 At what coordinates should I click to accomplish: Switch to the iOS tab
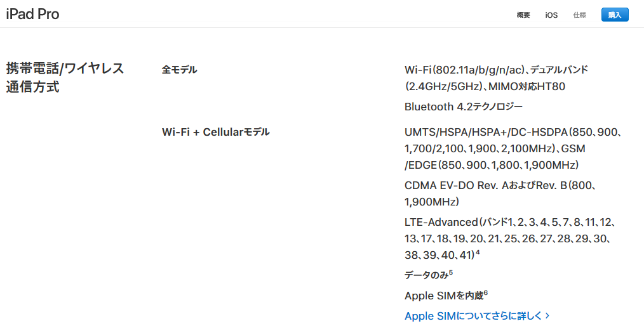[551, 15]
